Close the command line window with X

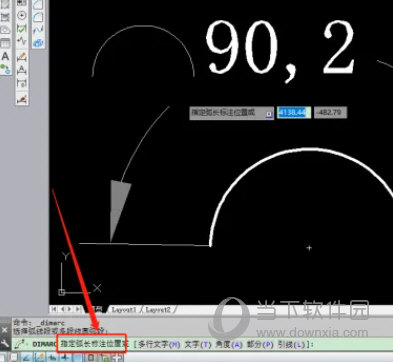coord(4,330)
